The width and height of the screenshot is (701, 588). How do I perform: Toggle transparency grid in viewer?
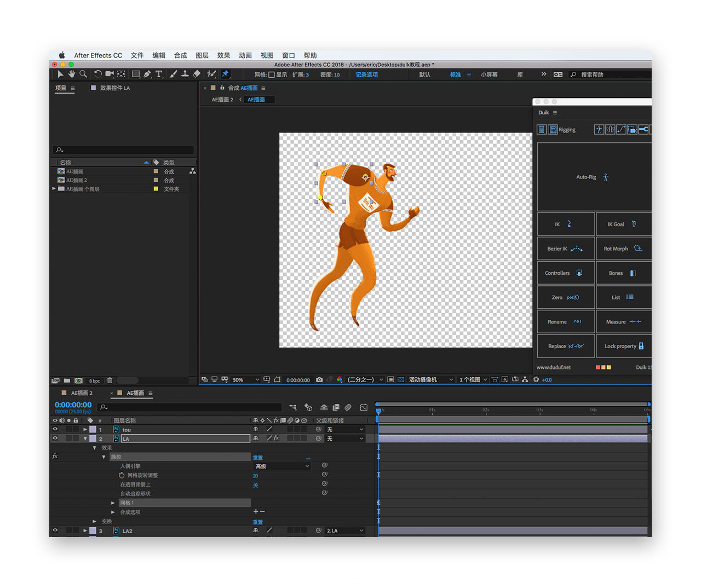point(401,379)
